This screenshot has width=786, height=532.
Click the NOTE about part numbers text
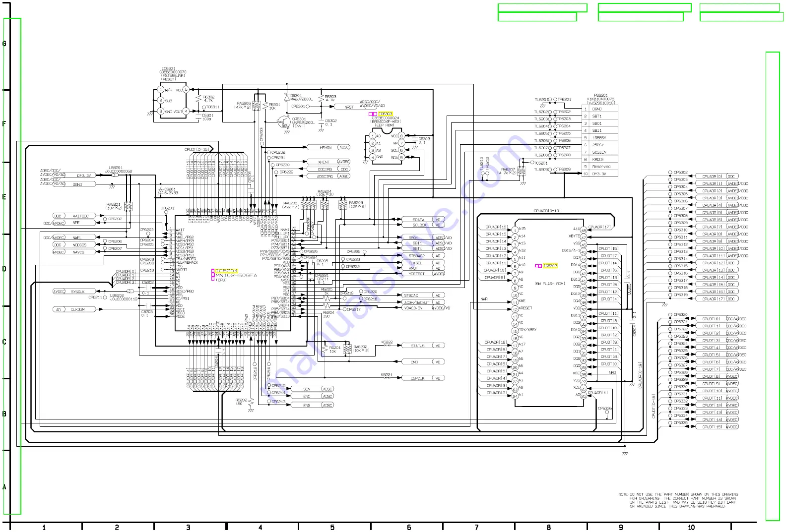pyautogui.click(x=678, y=500)
